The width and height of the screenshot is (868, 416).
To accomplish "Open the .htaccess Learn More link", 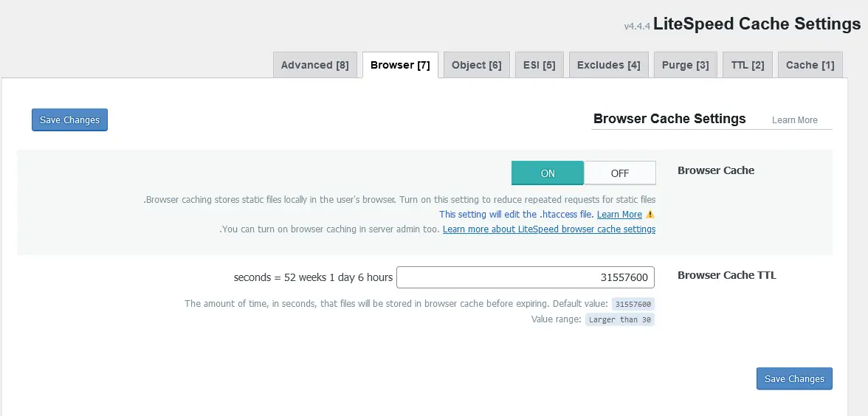I will [x=619, y=215].
